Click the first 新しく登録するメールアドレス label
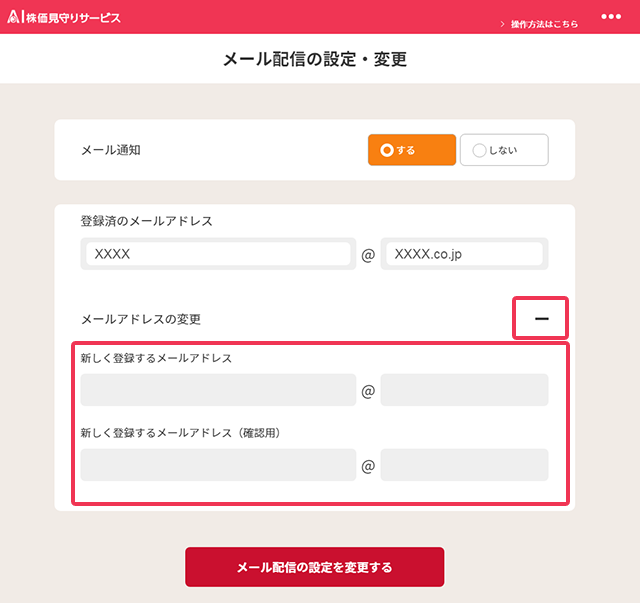 click(156, 358)
